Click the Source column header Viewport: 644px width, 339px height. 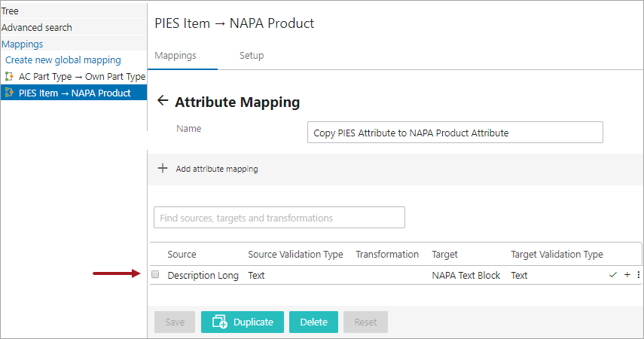pos(182,255)
